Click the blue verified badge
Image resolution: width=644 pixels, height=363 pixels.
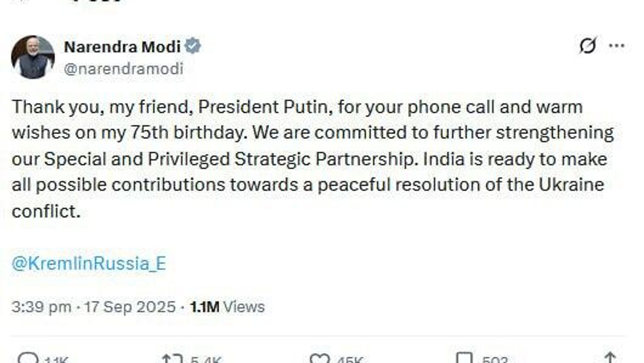pos(193,46)
